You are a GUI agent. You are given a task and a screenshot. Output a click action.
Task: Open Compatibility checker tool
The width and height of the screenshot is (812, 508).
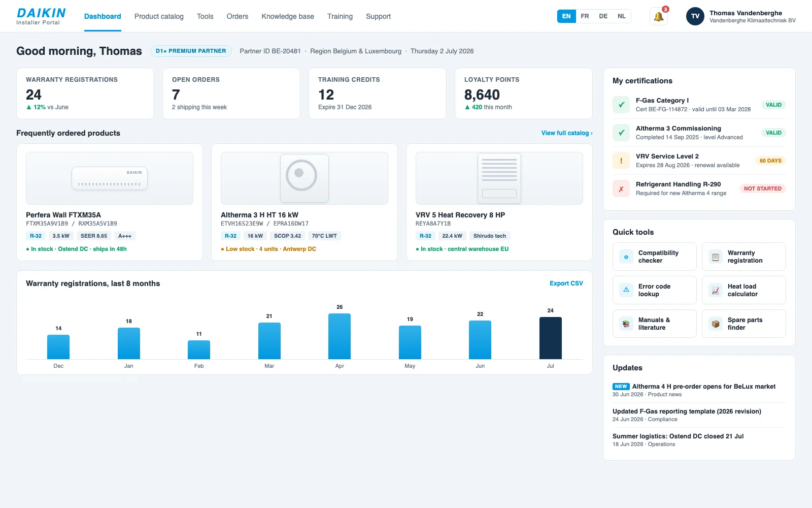click(655, 257)
